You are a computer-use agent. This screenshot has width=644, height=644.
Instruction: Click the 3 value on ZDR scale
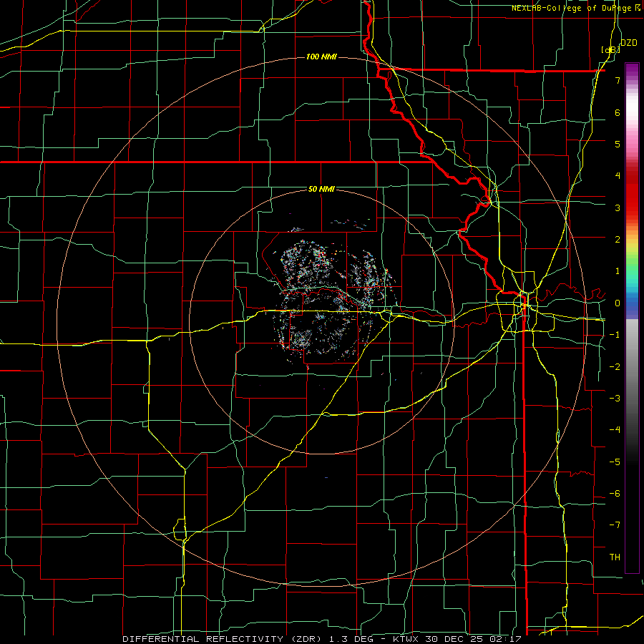pos(618,208)
